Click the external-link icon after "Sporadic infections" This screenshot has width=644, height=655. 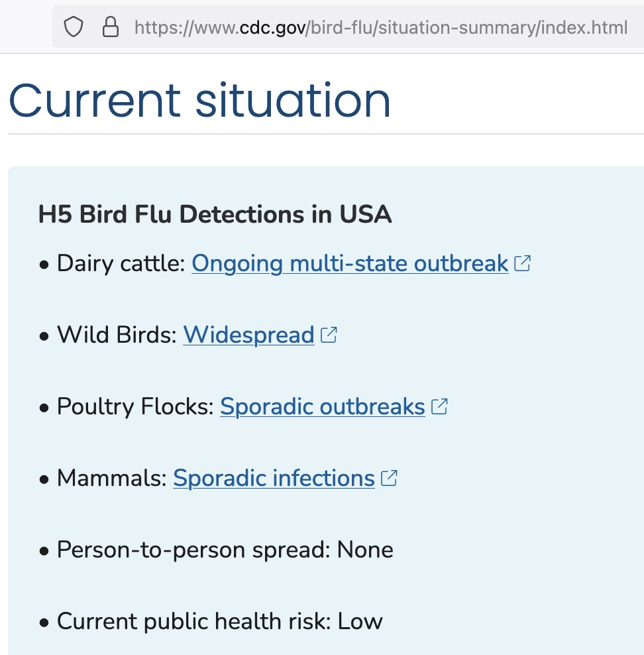389,478
